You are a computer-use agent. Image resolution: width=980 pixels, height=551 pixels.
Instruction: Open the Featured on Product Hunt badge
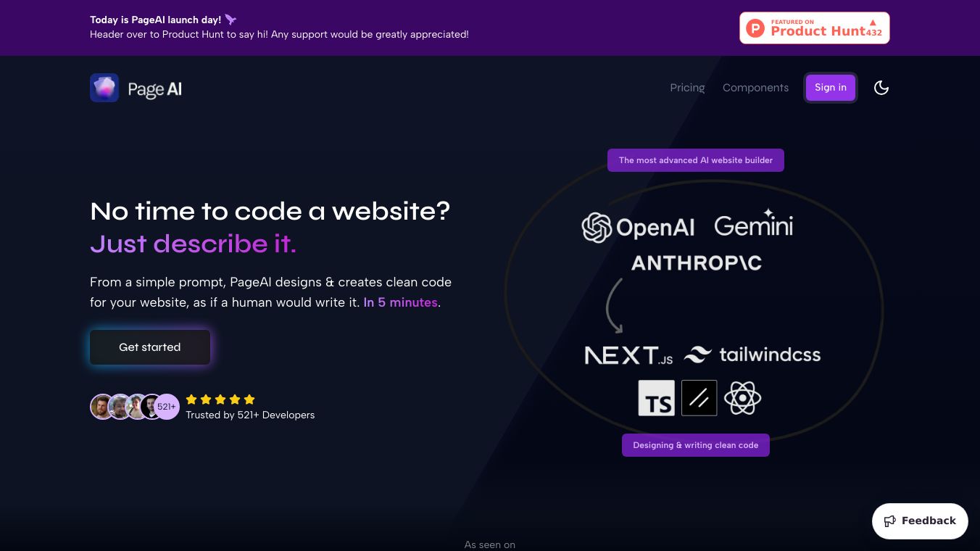(x=814, y=28)
